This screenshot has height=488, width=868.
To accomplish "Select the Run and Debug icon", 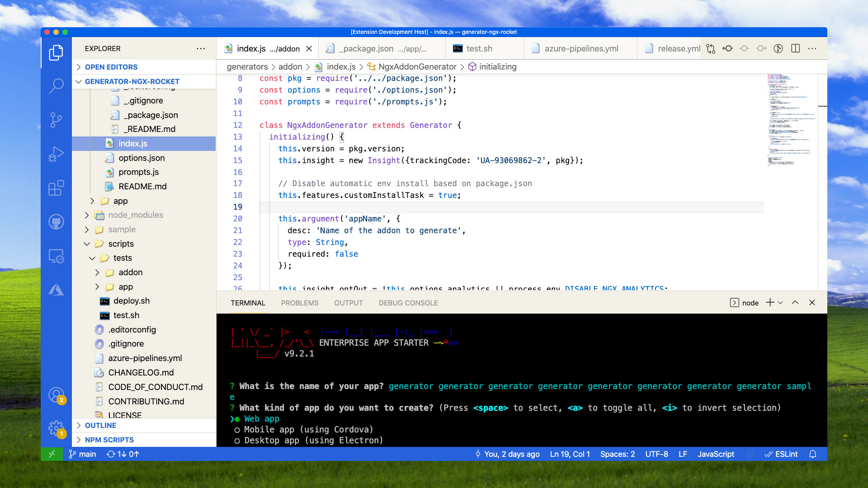I will pyautogui.click(x=57, y=154).
